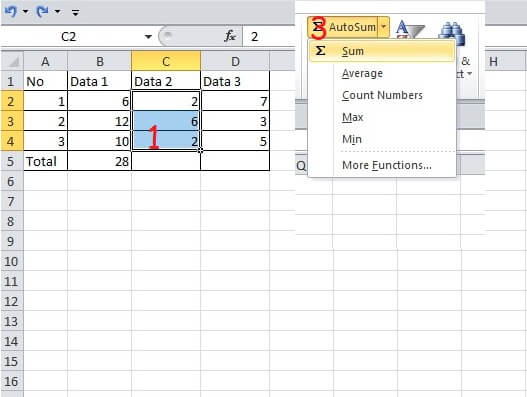This screenshot has width=527, height=397.
Task: Choose Count Numbers from AutoSum menu
Action: pos(382,95)
